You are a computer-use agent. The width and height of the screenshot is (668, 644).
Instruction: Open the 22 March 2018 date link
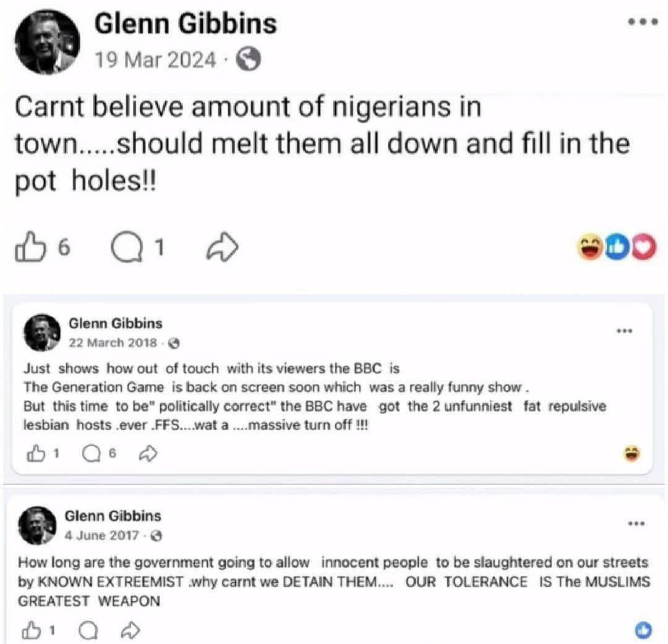coord(113,343)
